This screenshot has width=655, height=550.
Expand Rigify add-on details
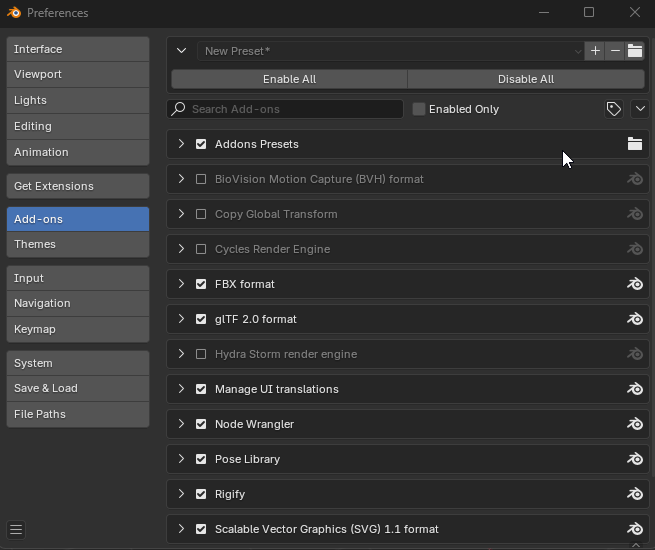pyautogui.click(x=181, y=494)
